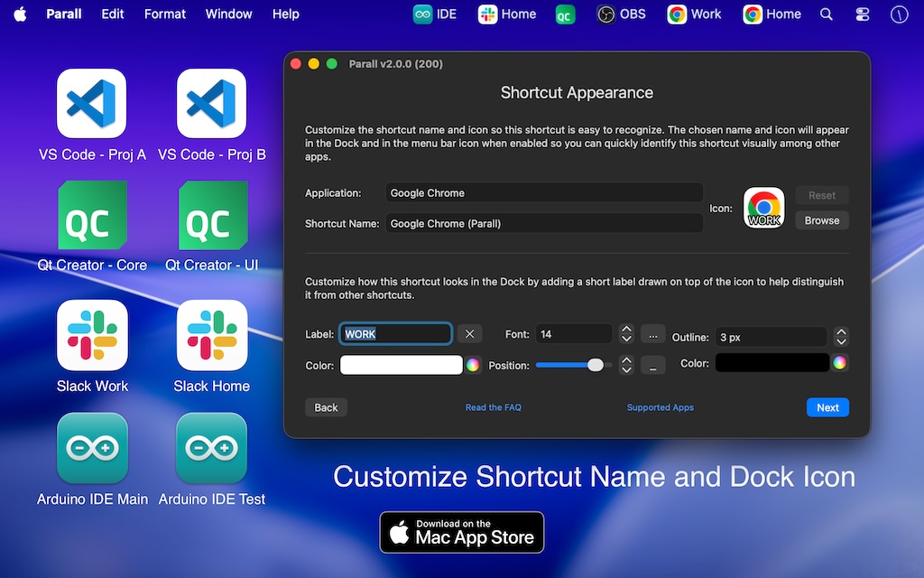Click the OBS icon in the menu bar
924x578 pixels.
(622, 14)
